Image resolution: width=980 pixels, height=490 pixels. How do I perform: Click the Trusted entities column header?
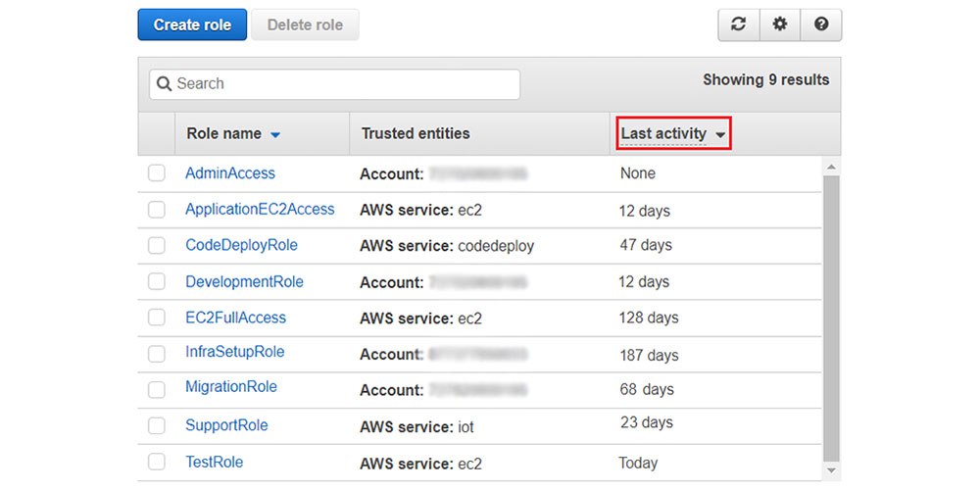416,133
